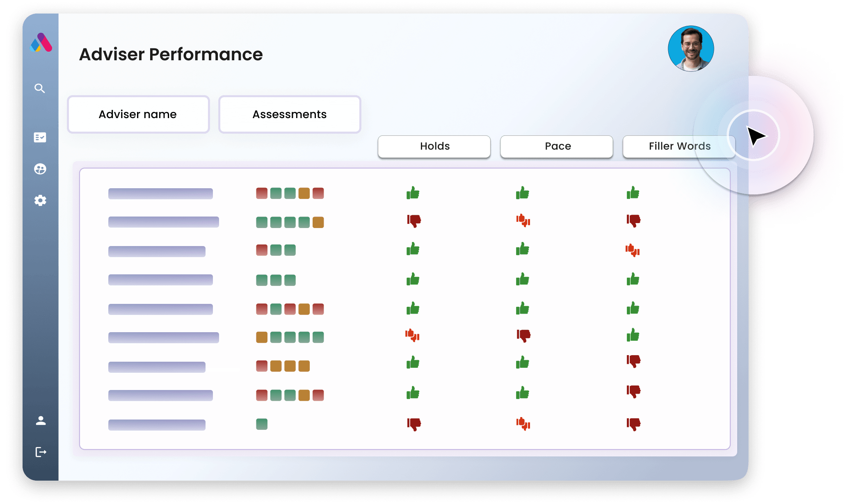
Task: Click the first row's Filler Words thumbs-up icon
Action: click(633, 193)
